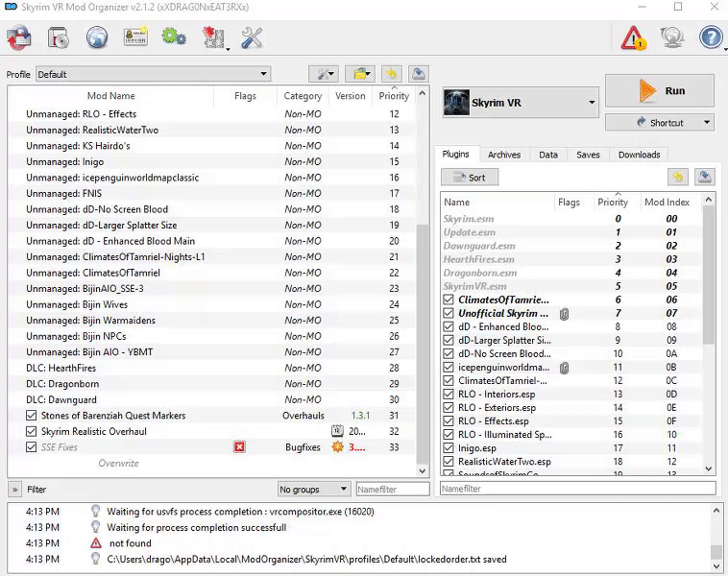Click Unofficial Skyrim plugin paperclip flag

point(564,314)
